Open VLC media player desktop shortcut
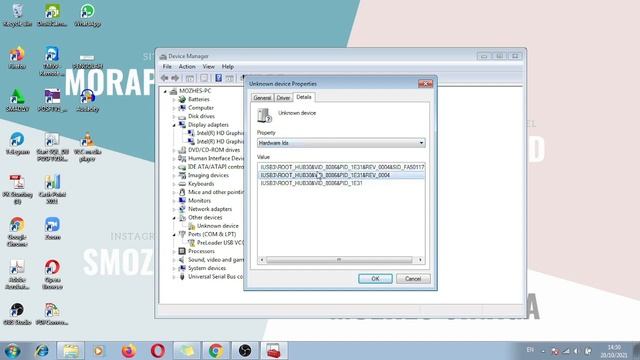The width and height of the screenshot is (640, 360). [87, 147]
